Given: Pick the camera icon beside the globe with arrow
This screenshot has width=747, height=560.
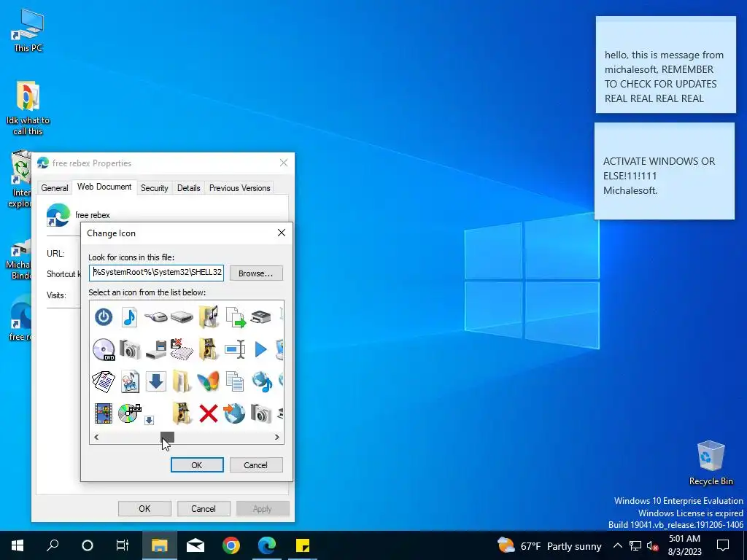Looking at the screenshot, I should [261, 413].
